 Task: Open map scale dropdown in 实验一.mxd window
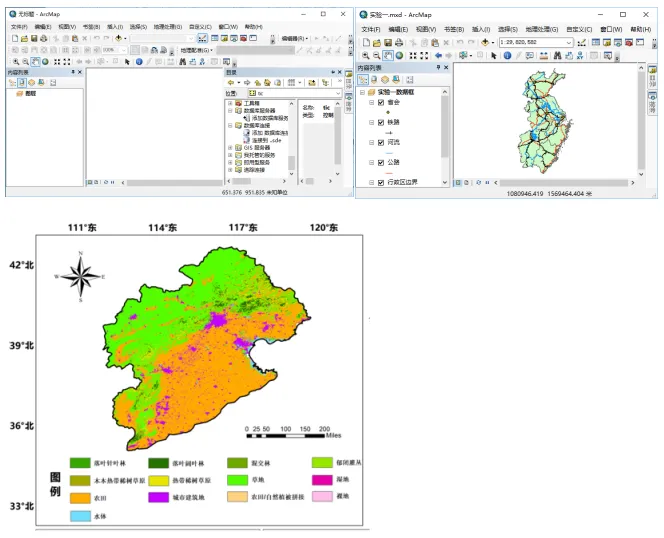[x=569, y=42]
